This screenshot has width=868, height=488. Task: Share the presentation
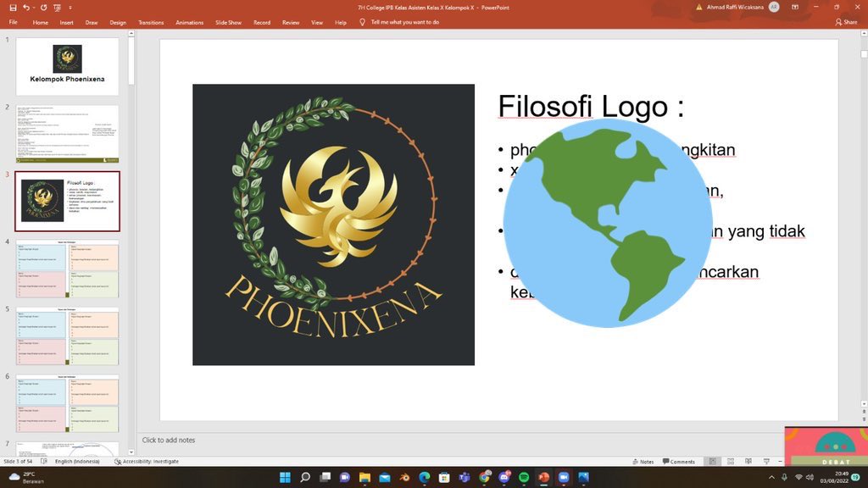point(846,22)
